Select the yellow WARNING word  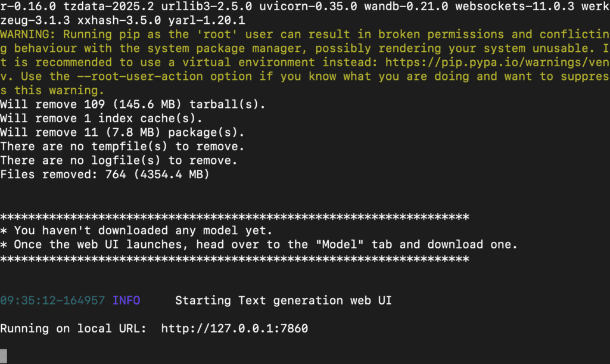point(28,34)
